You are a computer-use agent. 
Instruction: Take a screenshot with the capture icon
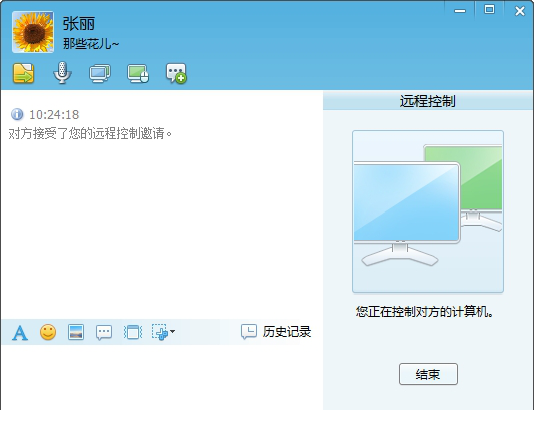(159, 332)
